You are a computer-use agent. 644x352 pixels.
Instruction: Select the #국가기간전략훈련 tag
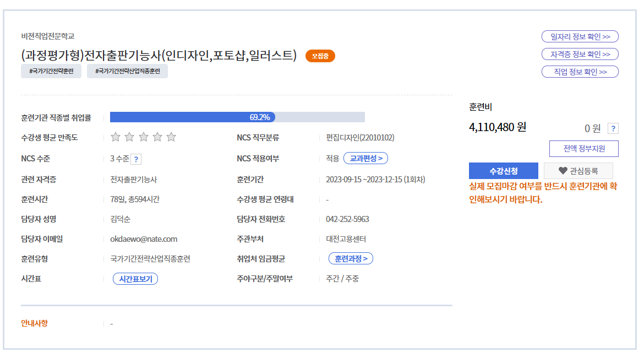click(51, 71)
